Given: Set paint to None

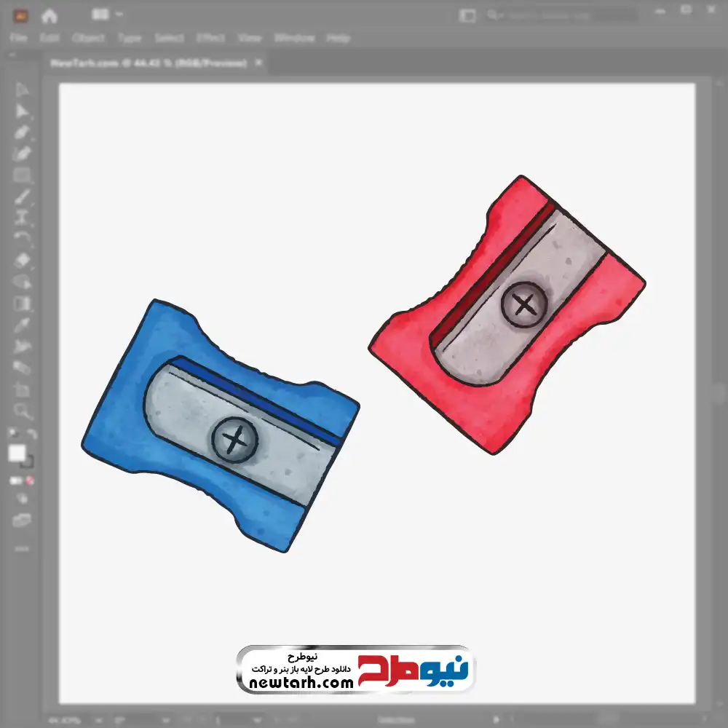Looking at the screenshot, I should click(31, 481).
